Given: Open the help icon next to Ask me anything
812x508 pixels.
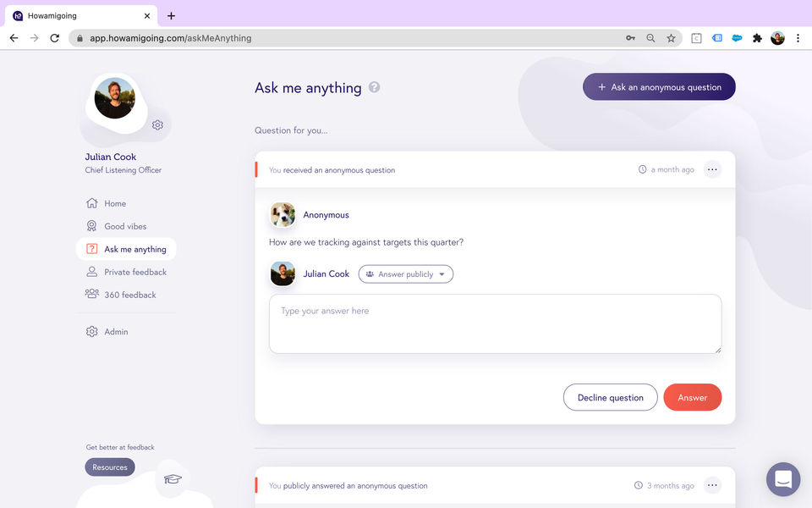Looking at the screenshot, I should coord(374,87).
